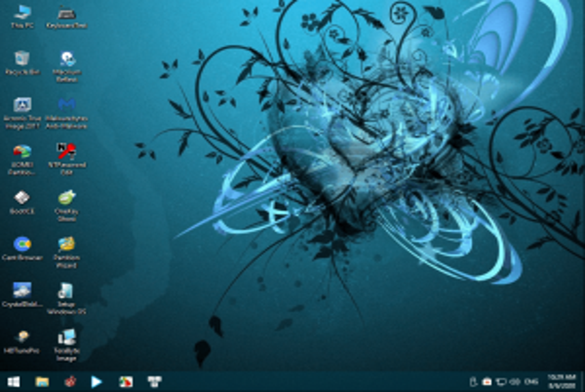Open Malwarebytes Anti-Malware shortcut
The image size is (585, 392).
67,113
